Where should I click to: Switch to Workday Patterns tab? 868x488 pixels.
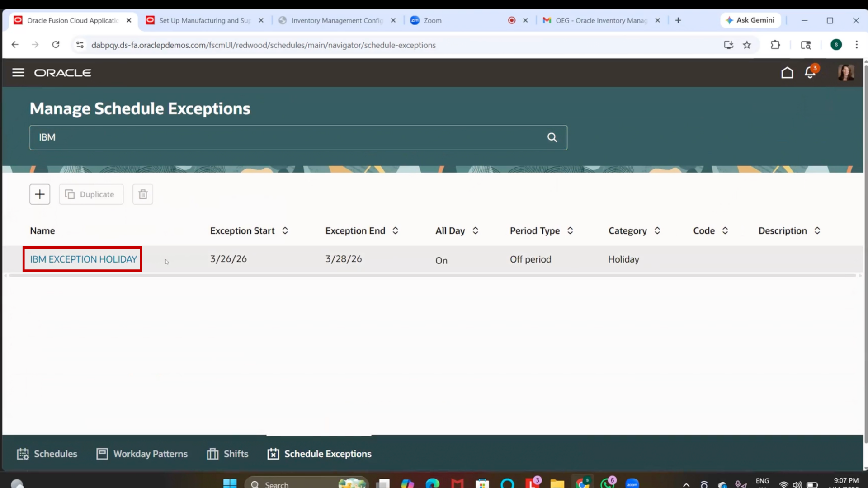(142, 454)
